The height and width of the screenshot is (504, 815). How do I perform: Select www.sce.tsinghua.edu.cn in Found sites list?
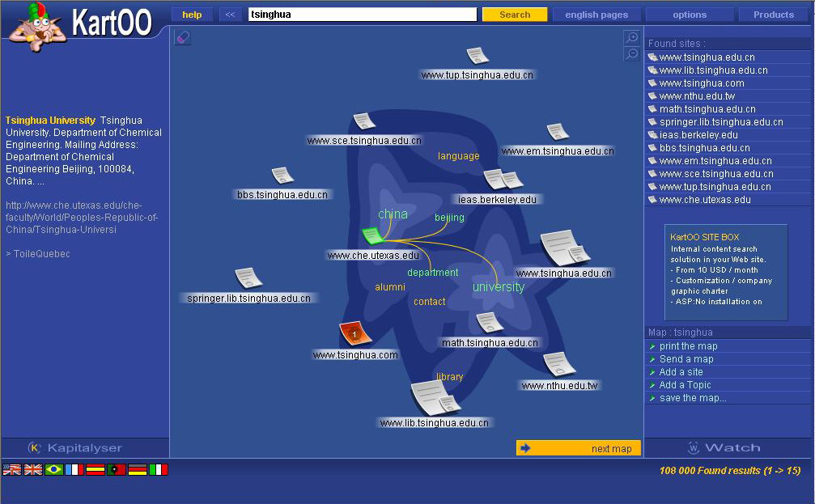pyautogui.click(x=728, y=174)
